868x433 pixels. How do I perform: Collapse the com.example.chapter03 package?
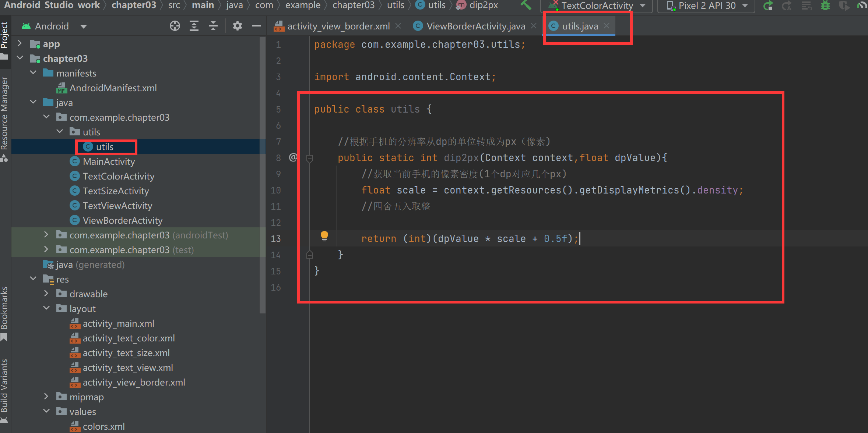[46, 117]
